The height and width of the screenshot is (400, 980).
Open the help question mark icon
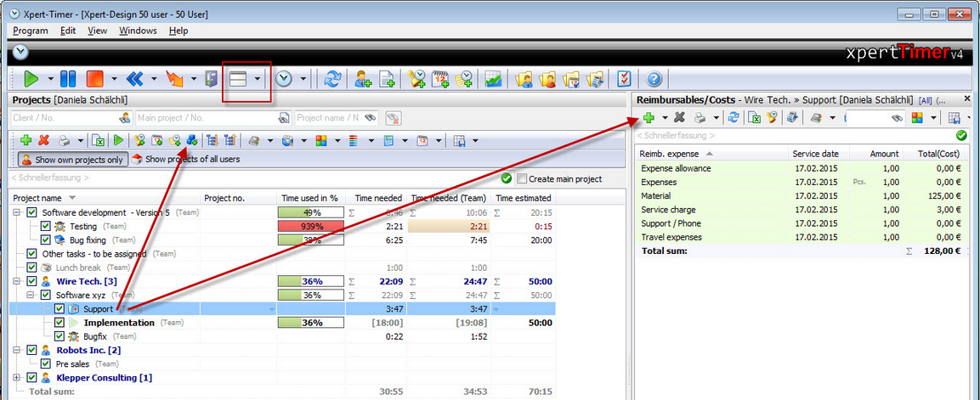pos(654,79)
